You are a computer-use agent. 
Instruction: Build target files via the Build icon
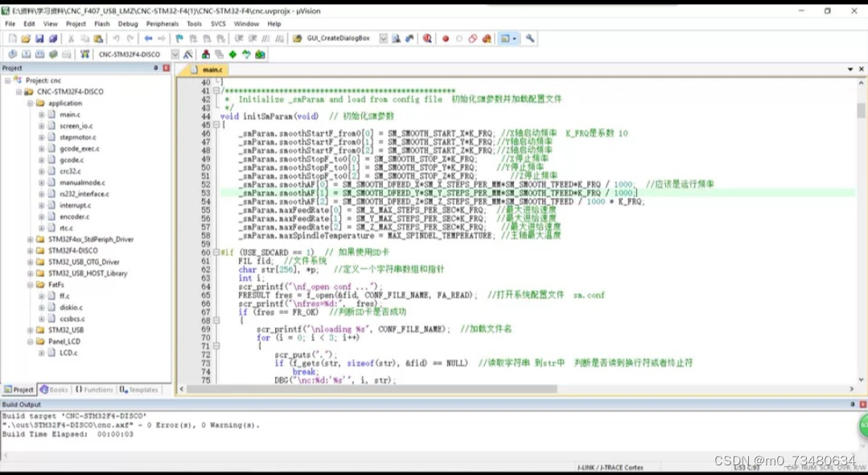tap(26, 54)
